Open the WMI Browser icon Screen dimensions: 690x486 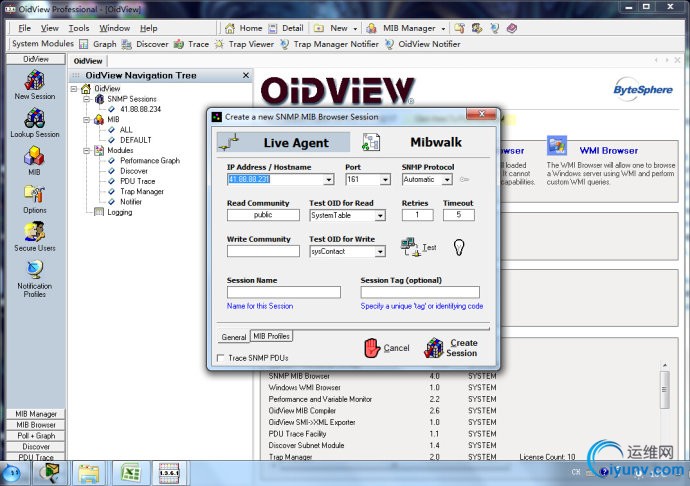[557, 146]
